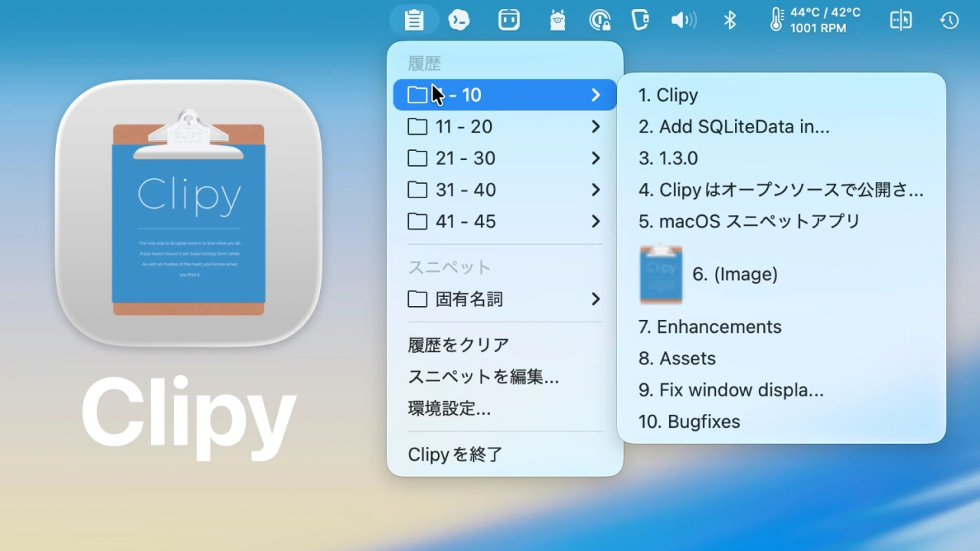
Task: Paste item 9. Fix window displa...
Action: click(x=782, y=390)
